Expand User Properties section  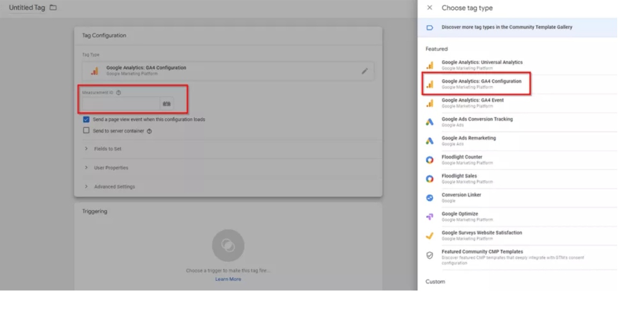coord(228,168)
